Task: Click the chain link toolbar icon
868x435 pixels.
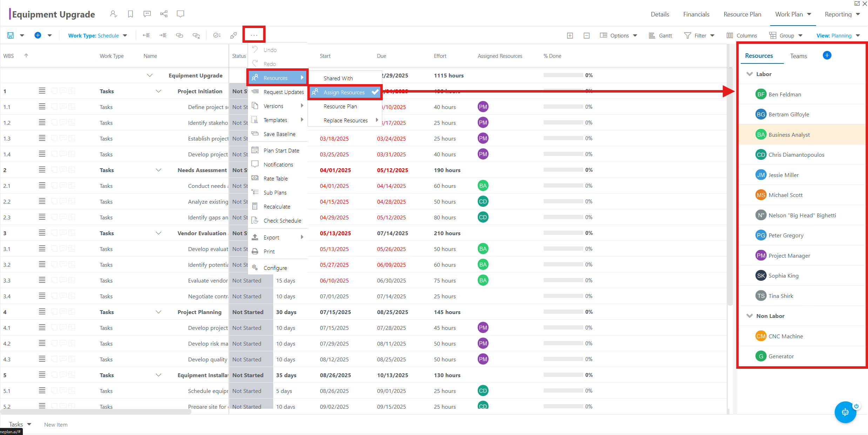Action: coord(234,35)
